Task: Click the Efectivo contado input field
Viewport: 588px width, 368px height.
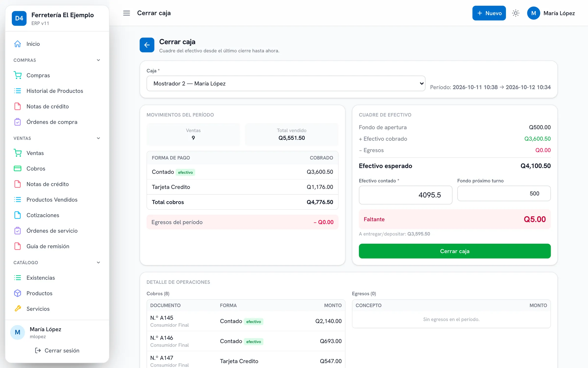Action: (x=405, y=195)
